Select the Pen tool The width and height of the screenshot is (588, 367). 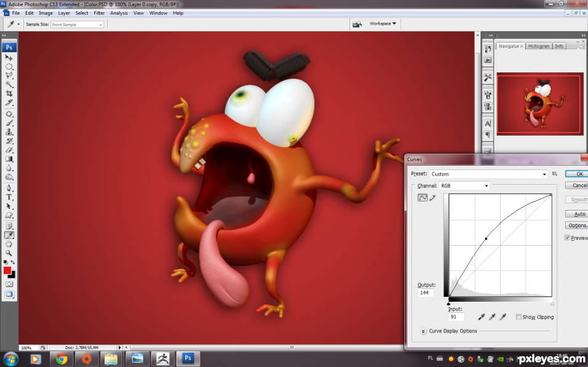[x=9, y=188]
